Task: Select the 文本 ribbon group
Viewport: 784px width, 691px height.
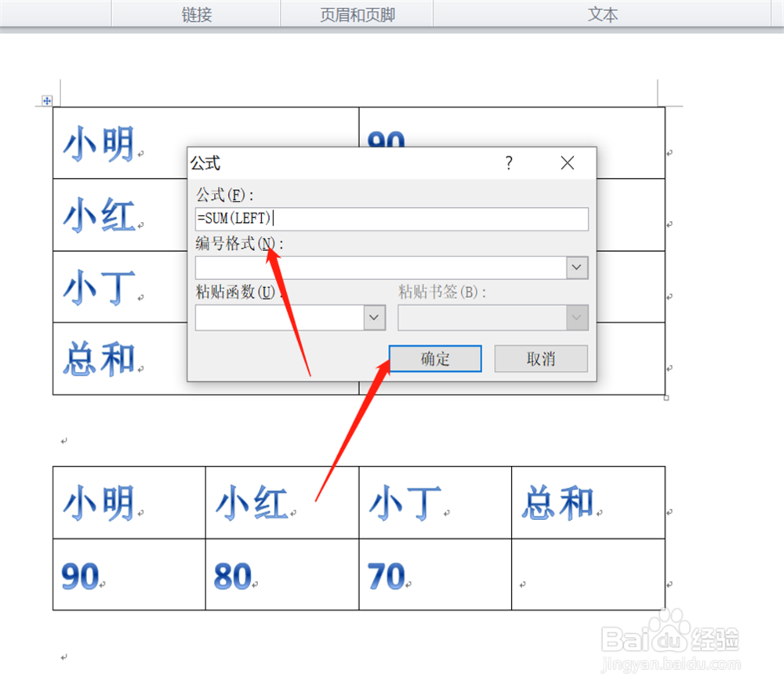Action: [x=602, y=13]
